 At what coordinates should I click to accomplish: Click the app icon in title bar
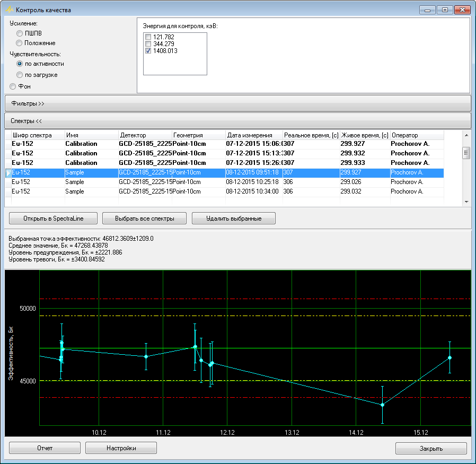click(9, 10)
